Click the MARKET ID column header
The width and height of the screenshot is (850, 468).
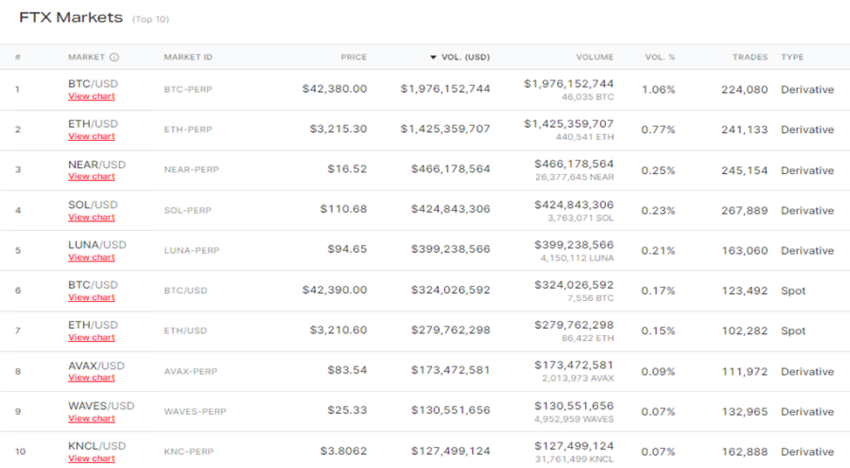pos(188,57)
